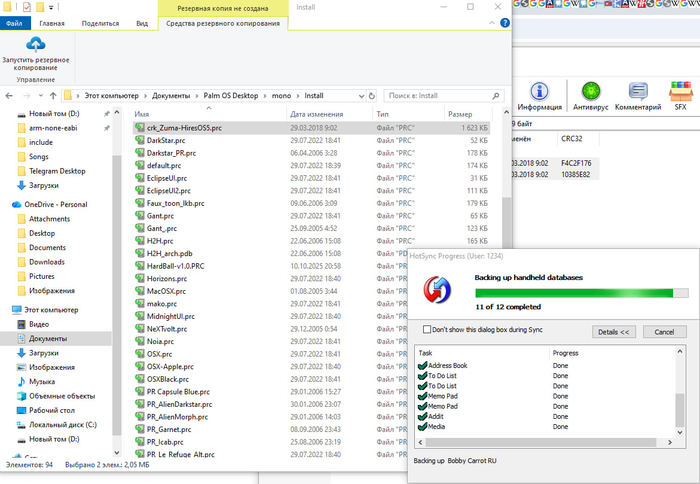Open OneDrive - Personal in sidebar
Viewport: 700px width, 484px height.
(x=57, y=205)
